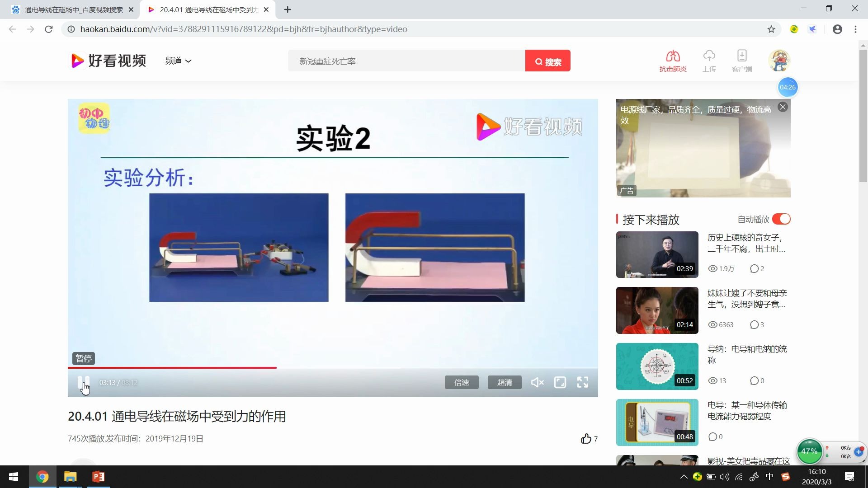Open PowerPoint from the Windows taskbar
This screenshot has width=868, height=488.
pos(98,477)
